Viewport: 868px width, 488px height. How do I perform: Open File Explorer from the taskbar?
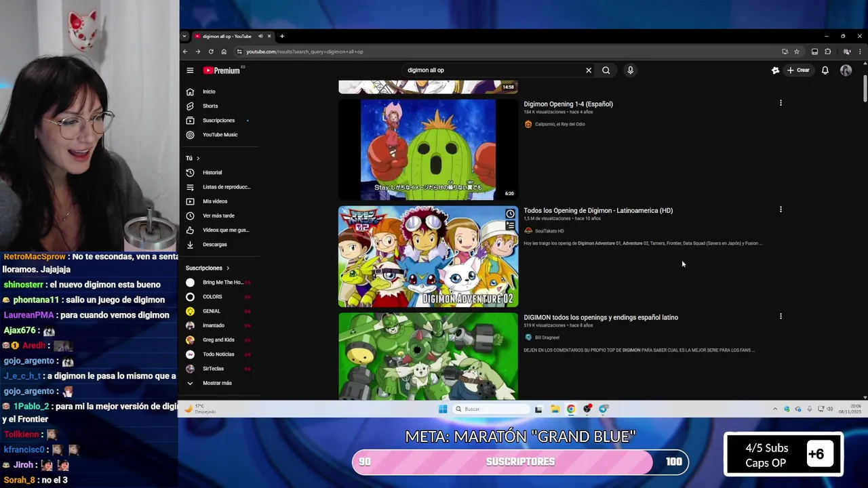[x=555, y=409]
